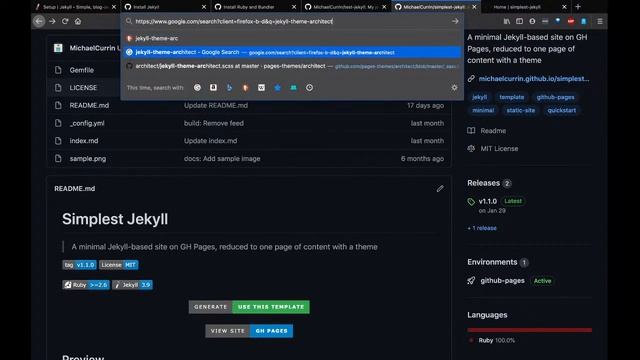Screen dimensions: 640x360
Task: Open the Firefox hamburger menu
Action: click(x=600, y=21)
